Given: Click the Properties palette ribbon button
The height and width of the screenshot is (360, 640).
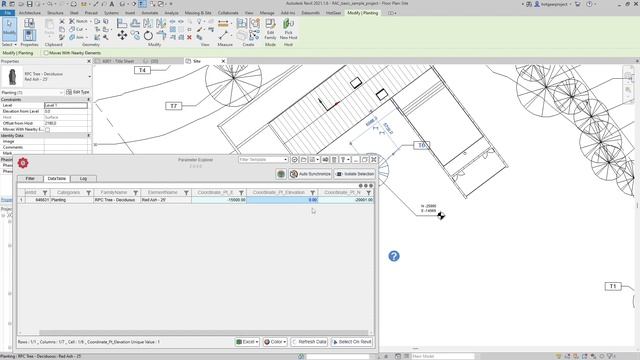Looking at the screenshot, I should click(29, 36).
